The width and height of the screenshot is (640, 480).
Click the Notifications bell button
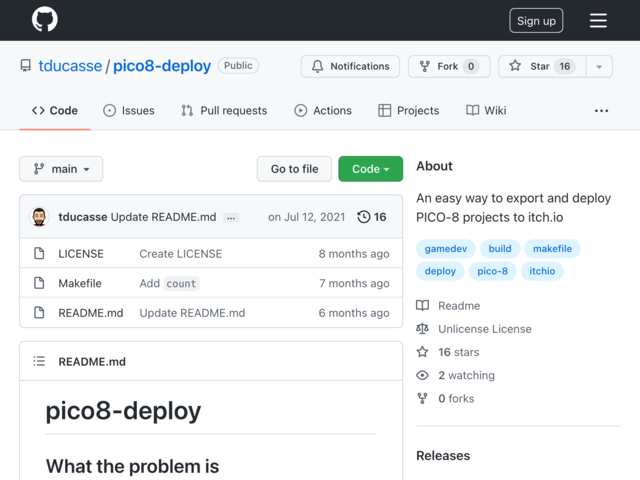point(350,66)
